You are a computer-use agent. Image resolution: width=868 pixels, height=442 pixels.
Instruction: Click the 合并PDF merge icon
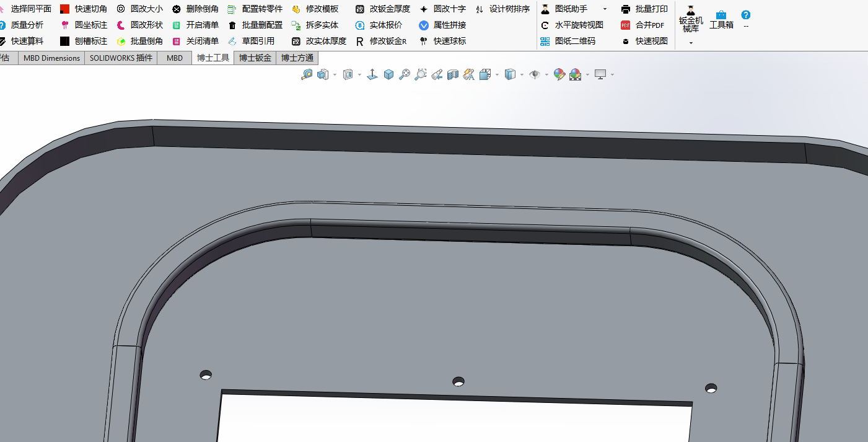[626, 25]
